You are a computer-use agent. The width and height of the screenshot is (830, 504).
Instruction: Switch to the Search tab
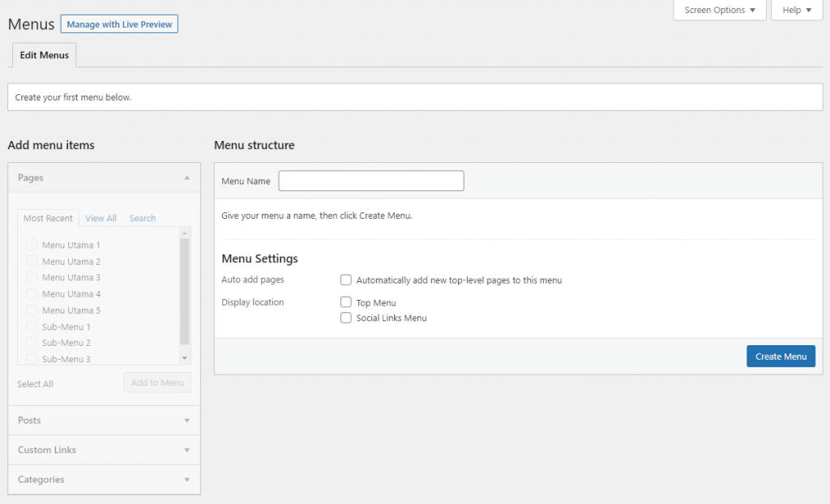click(142, 218)
